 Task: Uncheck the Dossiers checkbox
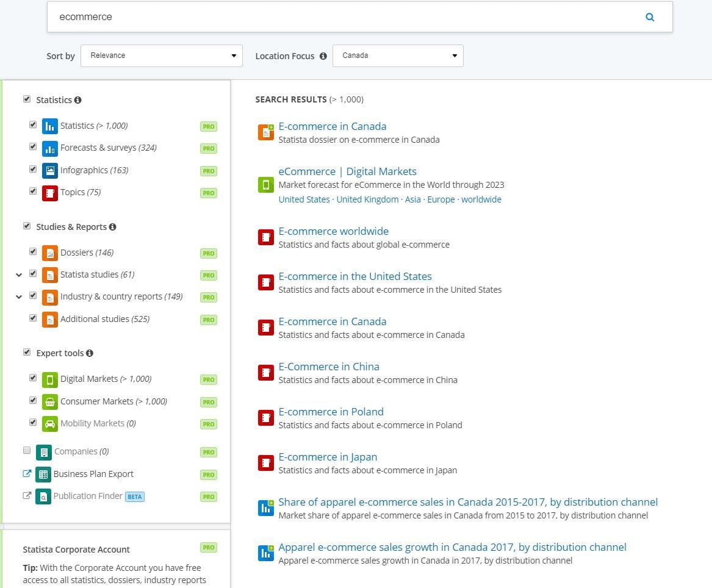(x=33, y=251)
